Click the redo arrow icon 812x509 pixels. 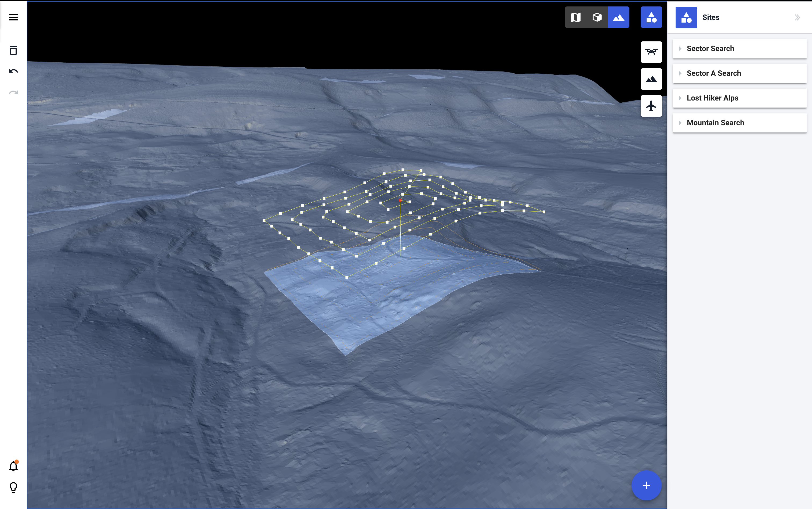click(13, 92)
